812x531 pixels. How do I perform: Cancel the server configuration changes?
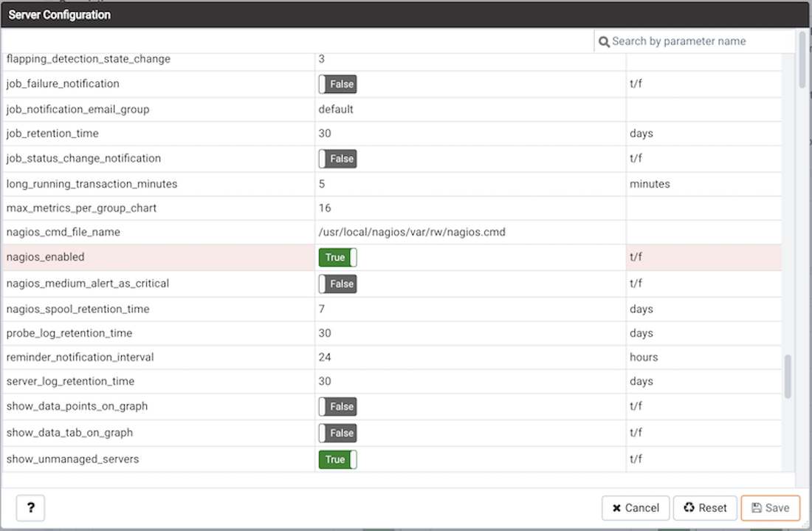[636, 507]
